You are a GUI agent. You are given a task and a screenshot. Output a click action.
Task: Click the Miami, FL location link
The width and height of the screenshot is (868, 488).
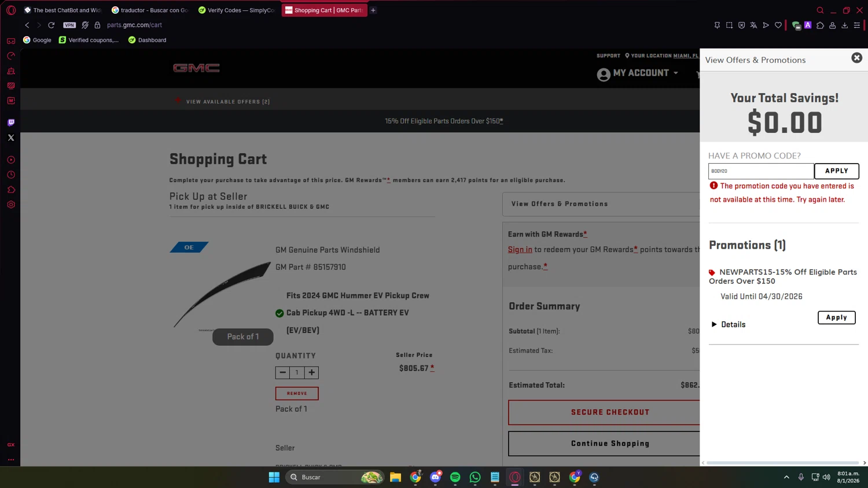point(686,56)
